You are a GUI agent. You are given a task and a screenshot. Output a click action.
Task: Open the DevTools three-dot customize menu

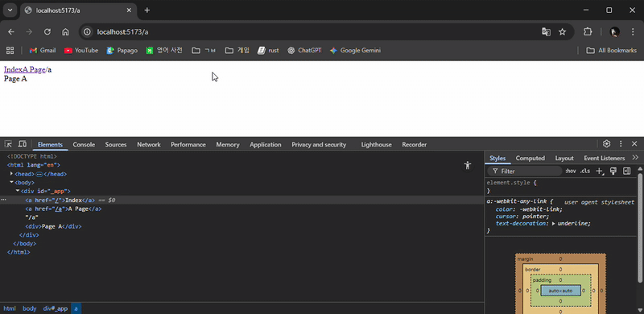[621, 144]
